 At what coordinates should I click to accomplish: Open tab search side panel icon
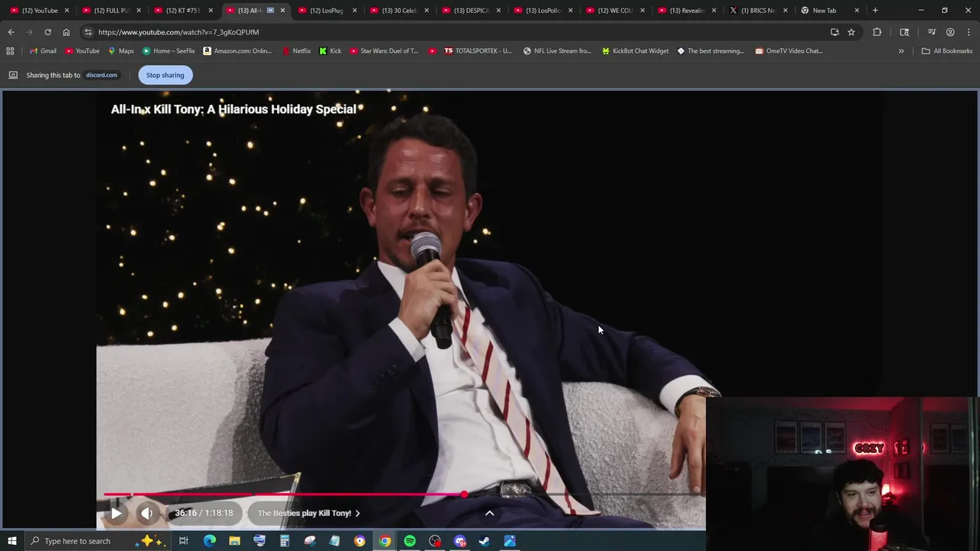904,32
